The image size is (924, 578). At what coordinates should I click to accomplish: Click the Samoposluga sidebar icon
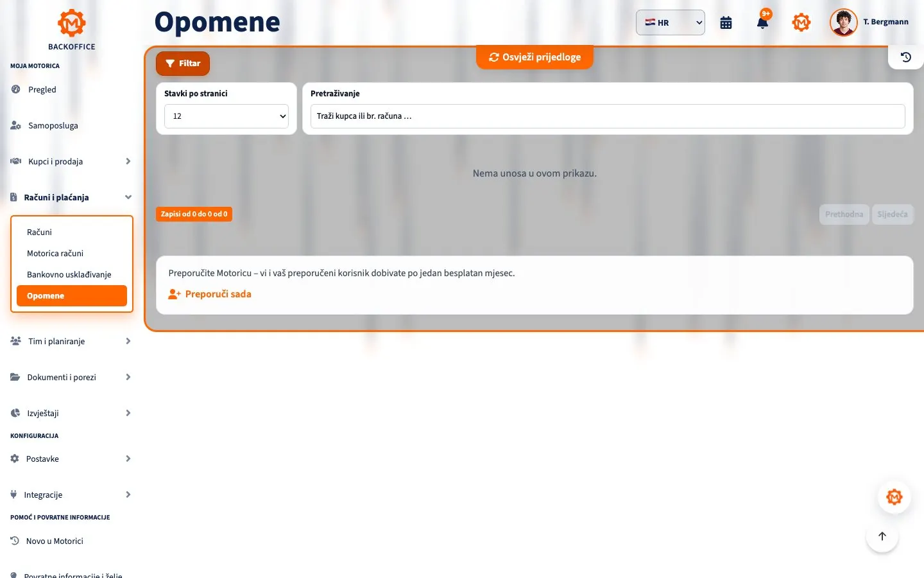[x=15, y=125]
